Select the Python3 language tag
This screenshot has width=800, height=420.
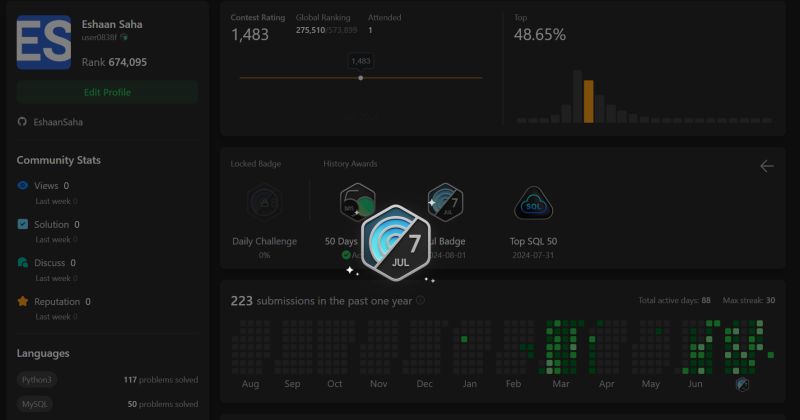pyautogui.click(x=37, y=380)
